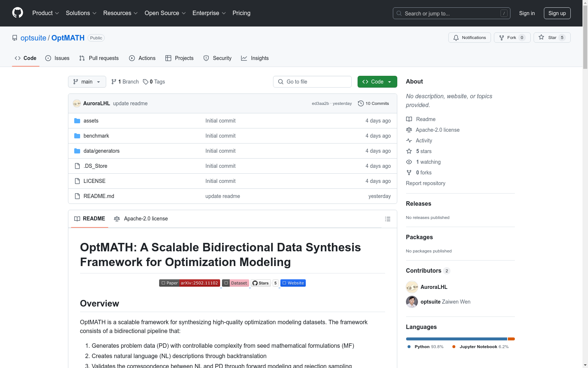
Task: Select the README tab
Action: click(x=90, y=219)
